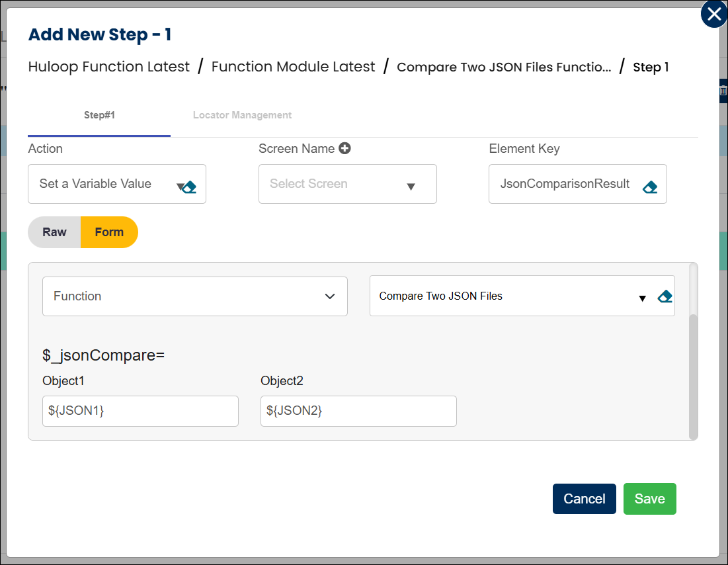This screenshot has height=565, width=728.
Task: Close the Add New Step dialog
Action: click(x=714, y=14)
